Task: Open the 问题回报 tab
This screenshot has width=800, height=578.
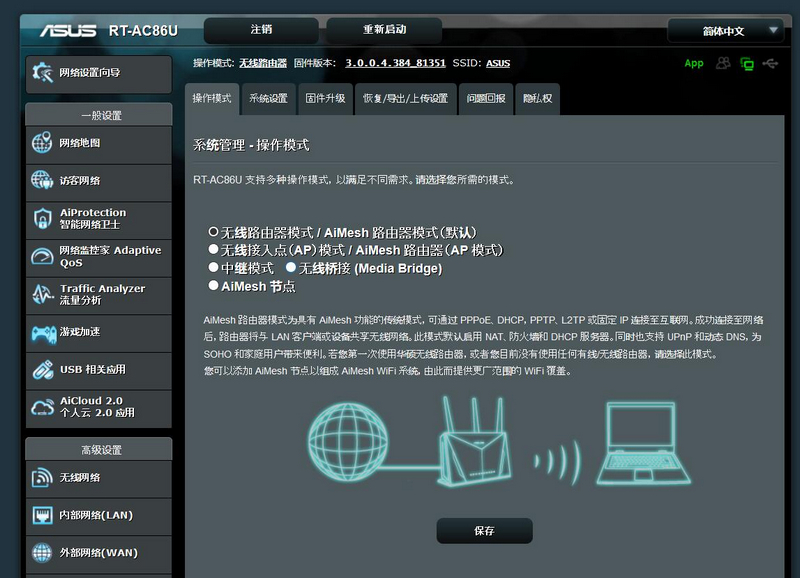Action: [x=486, y=98]
